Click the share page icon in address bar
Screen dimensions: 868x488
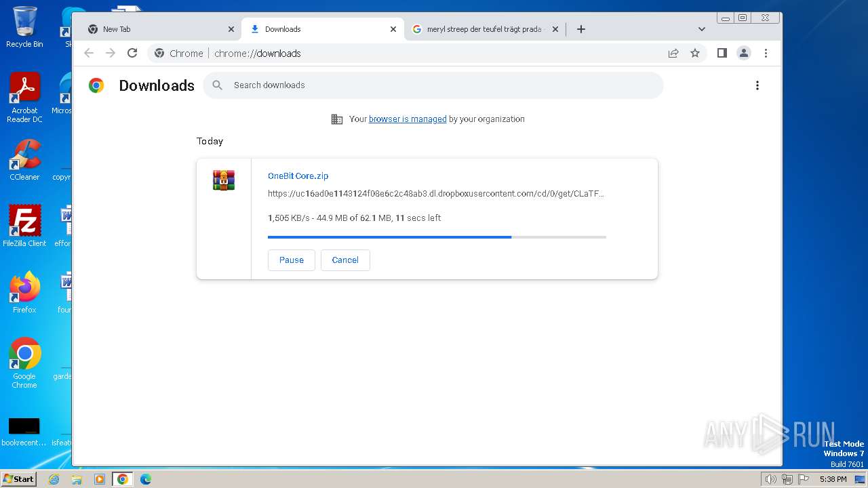coord(673,53)
